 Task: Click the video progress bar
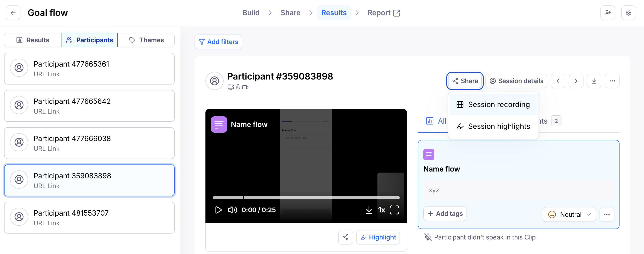[306, 198]
